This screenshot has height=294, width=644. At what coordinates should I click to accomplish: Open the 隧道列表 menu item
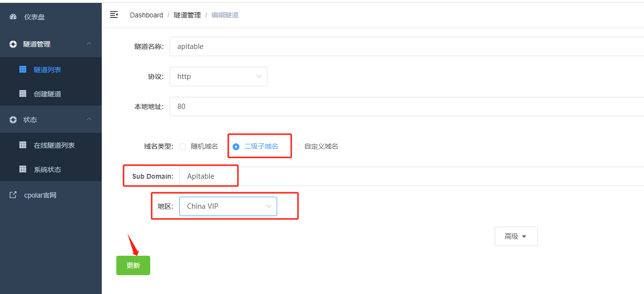[51, 70]
